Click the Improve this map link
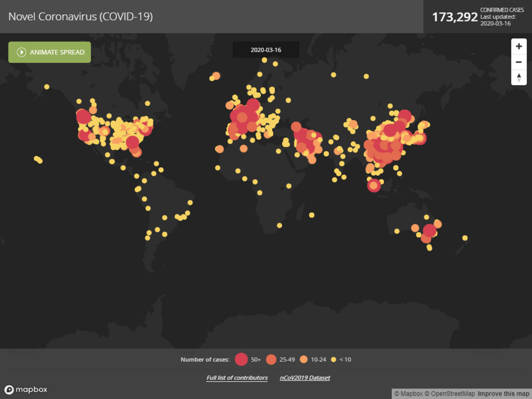The image size is (532, 399). coord(504,394)
